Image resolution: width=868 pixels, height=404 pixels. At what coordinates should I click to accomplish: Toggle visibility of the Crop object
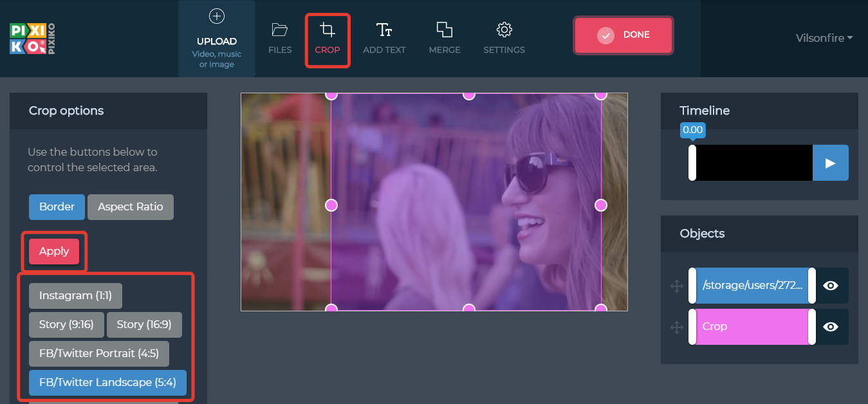(x=831, y=327)
